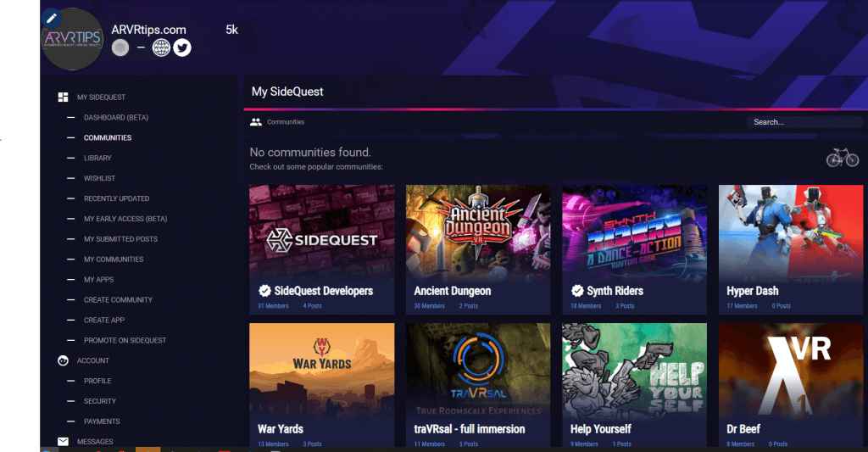The width and height of the screenshot is (868, 452).
Task: Click '18 Members' under Synth Riders
Action: (586, 306)
